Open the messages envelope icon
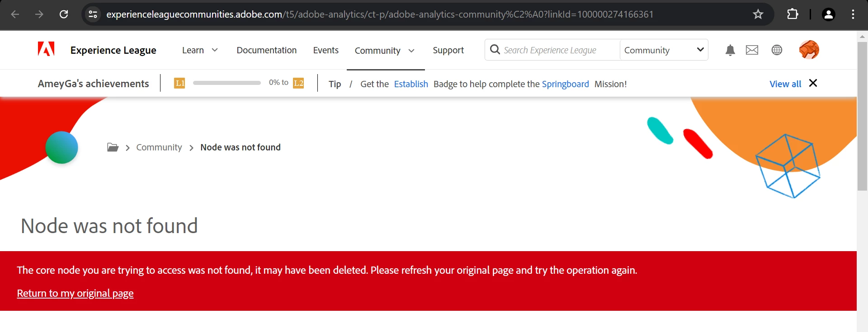Screen dimensions: 868x332 click(752, 50)
